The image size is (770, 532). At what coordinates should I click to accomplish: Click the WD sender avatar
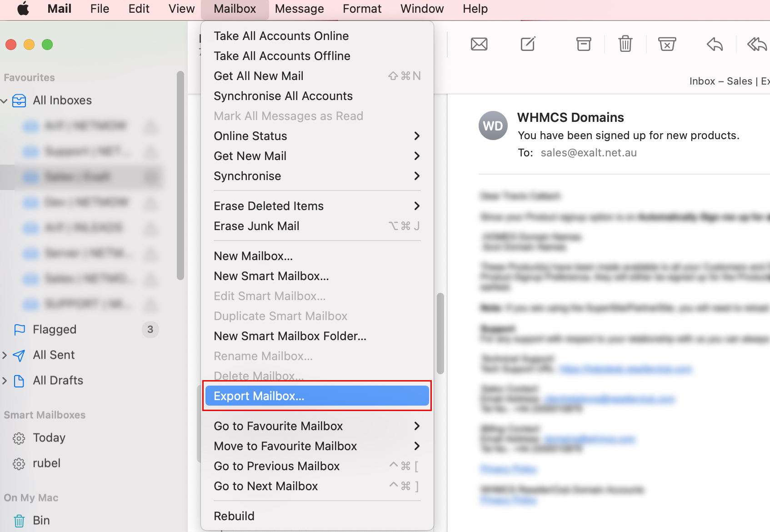pos(493,125)
